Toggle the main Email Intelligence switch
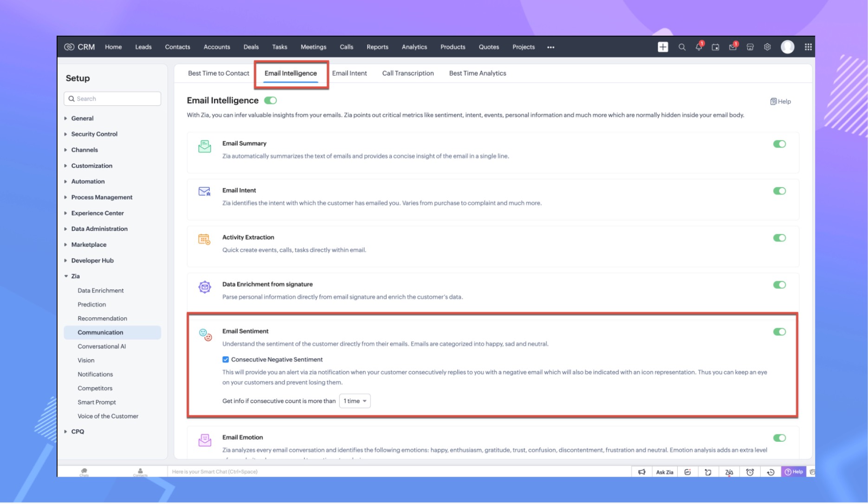The image size is (868, 504). (270, 100)
